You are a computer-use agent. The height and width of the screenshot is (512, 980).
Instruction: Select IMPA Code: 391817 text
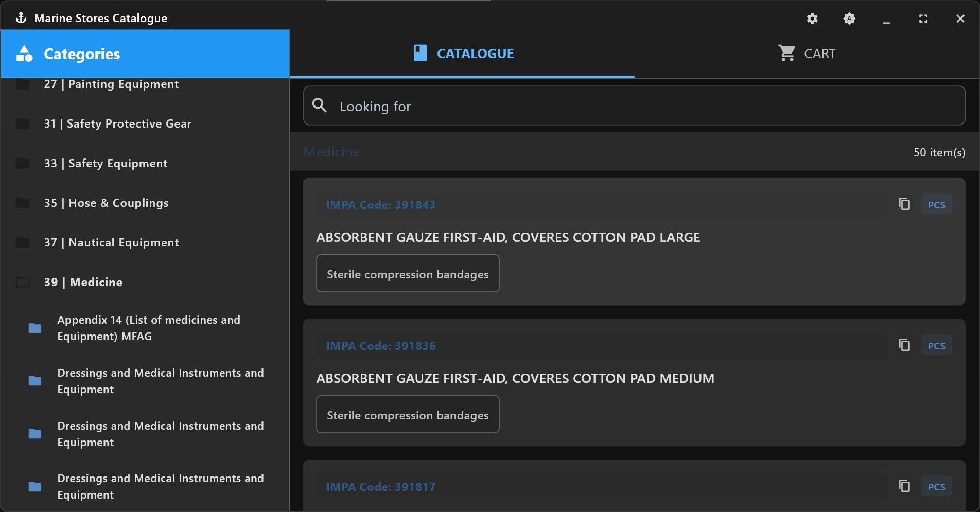(381, 487)
